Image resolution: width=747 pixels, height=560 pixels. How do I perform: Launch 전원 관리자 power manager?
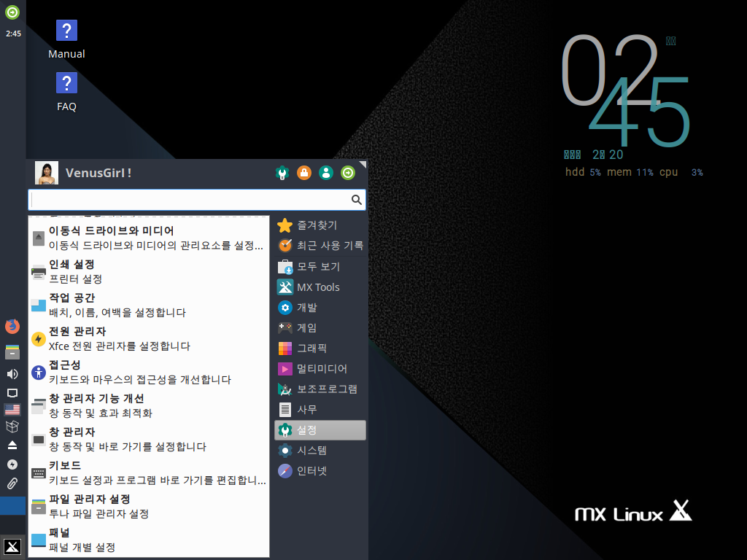tap(149, 338)
